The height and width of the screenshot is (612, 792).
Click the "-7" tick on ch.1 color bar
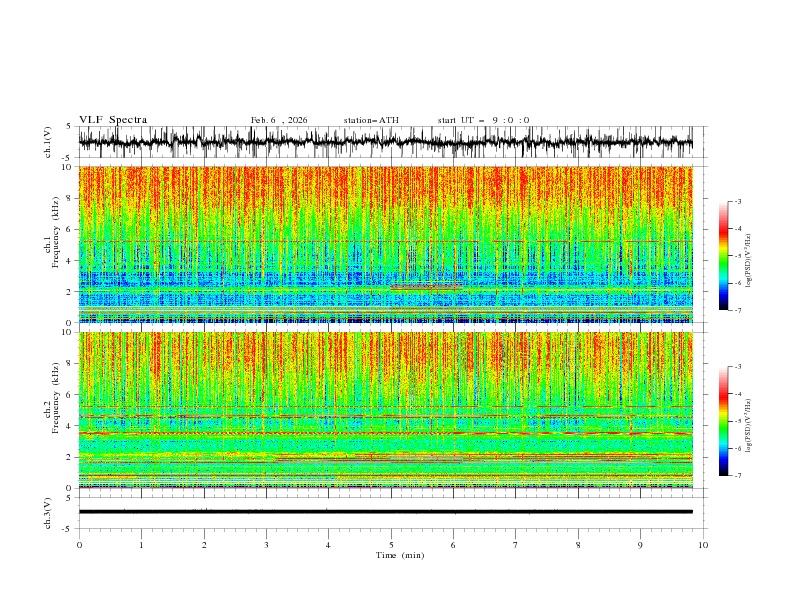point(737,310)
